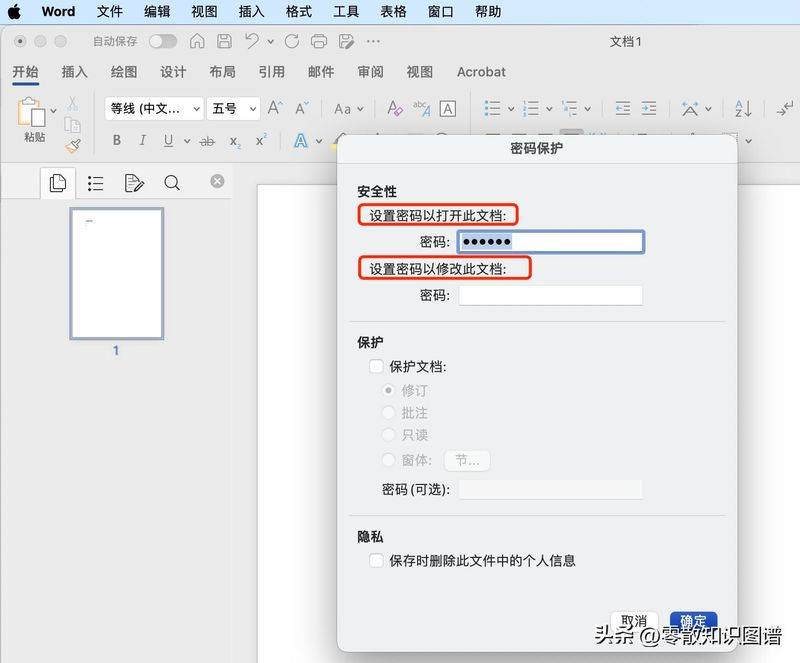Open the Find search icon in sidebar
The height and width of the screenshot is (663, 800).
coord(172,183)
